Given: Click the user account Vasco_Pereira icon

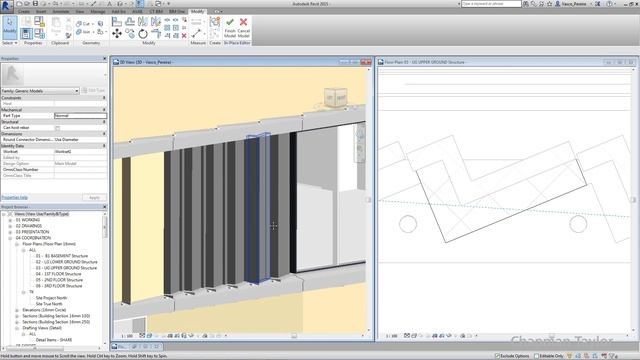Looking at the screenshot, I should pyautogui.click(x=558, y=4).
